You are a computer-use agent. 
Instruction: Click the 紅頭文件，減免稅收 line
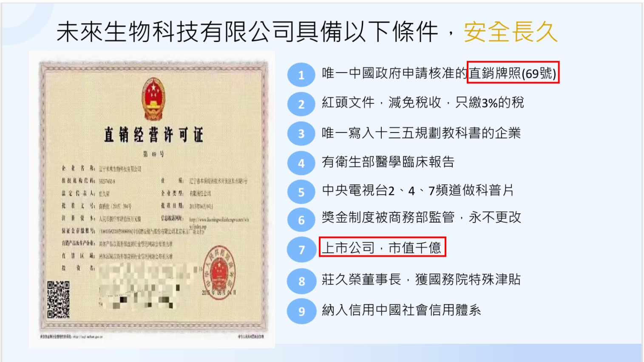(x=423, y=102)
